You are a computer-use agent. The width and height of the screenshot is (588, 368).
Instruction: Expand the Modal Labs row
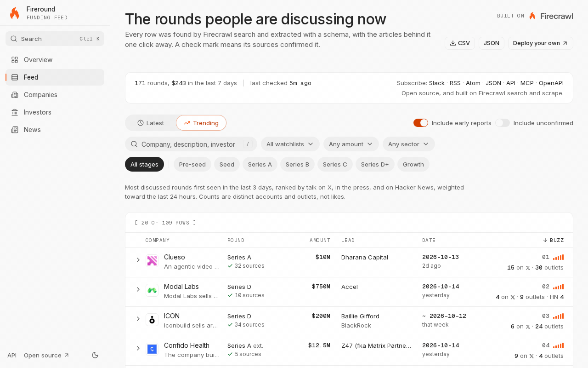coord(138,289)
